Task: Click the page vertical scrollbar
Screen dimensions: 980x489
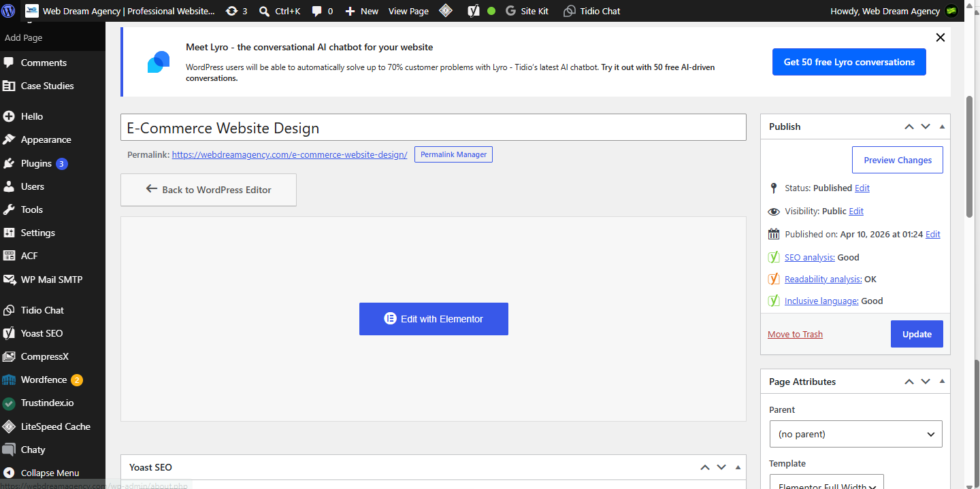Action: [x=970, y=156]
